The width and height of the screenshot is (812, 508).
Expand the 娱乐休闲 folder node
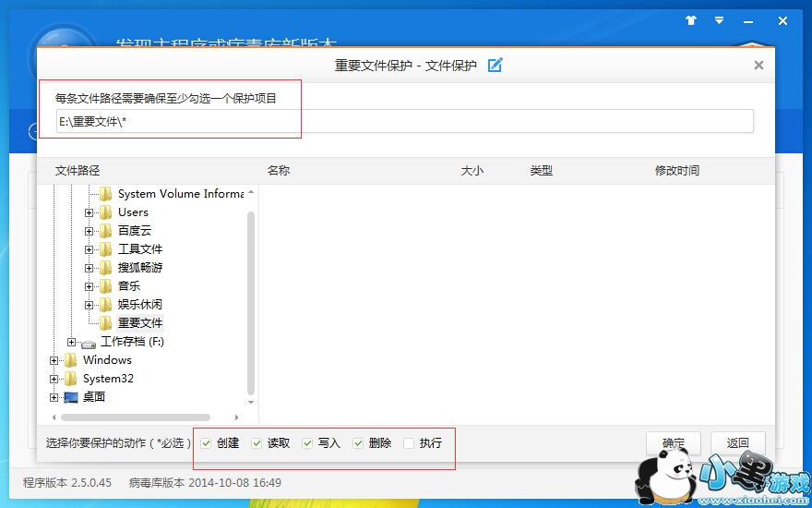[90, 305]
